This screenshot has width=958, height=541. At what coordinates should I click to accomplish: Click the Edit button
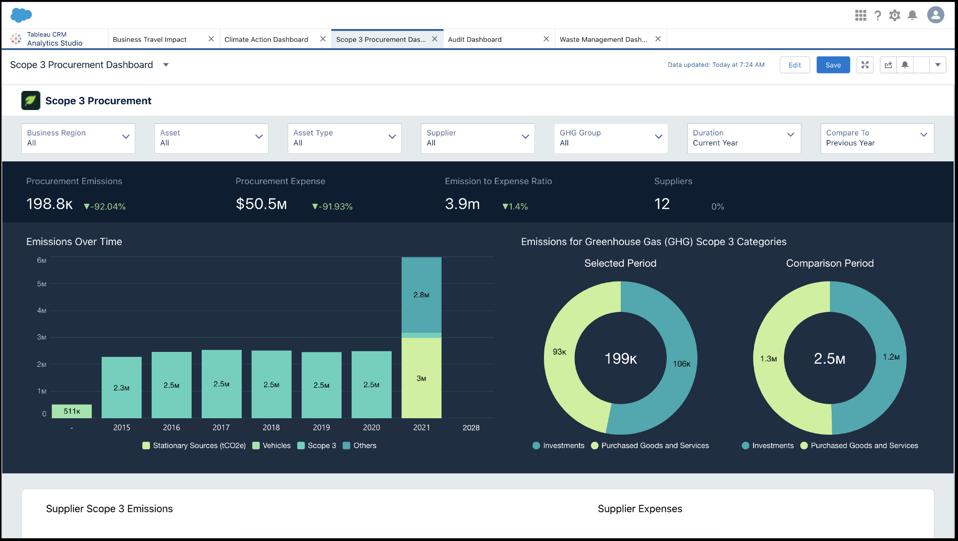click(x=794, y=65)
